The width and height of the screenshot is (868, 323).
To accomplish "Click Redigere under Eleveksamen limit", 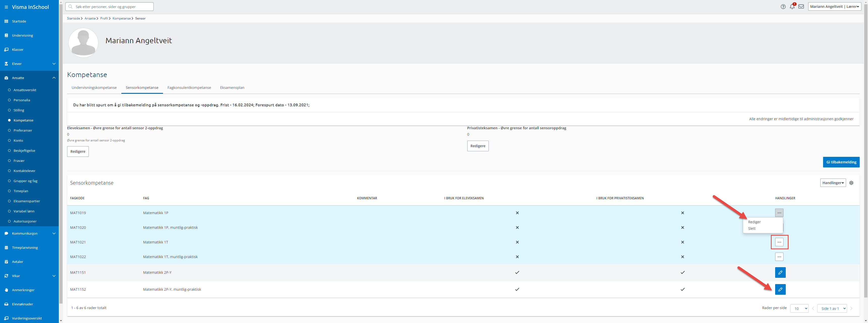I will [x=78, y=151].
